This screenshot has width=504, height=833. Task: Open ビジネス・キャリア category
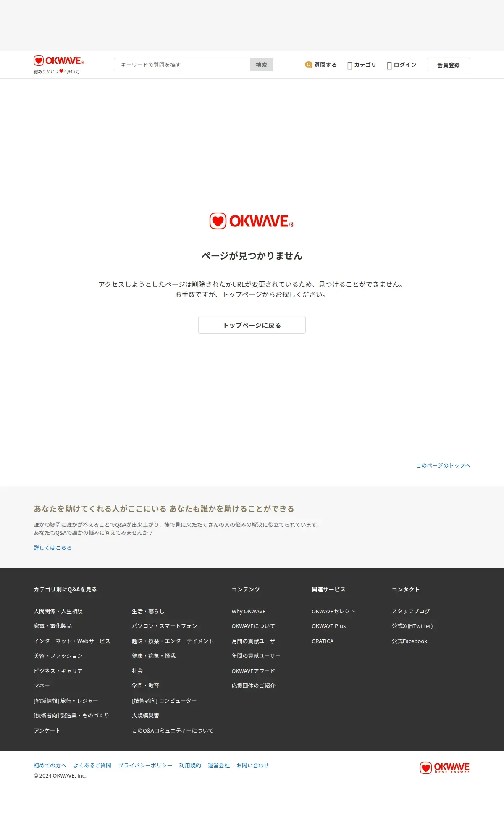pos(58,671)
